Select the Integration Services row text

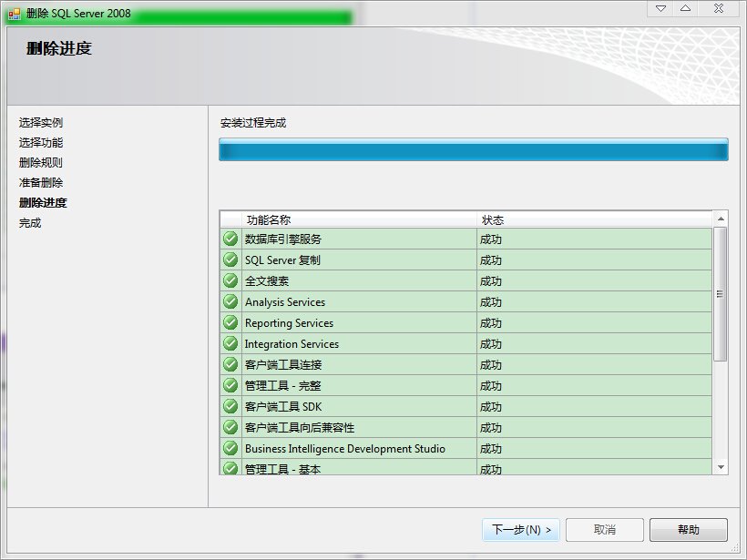[x=292, y=344]
